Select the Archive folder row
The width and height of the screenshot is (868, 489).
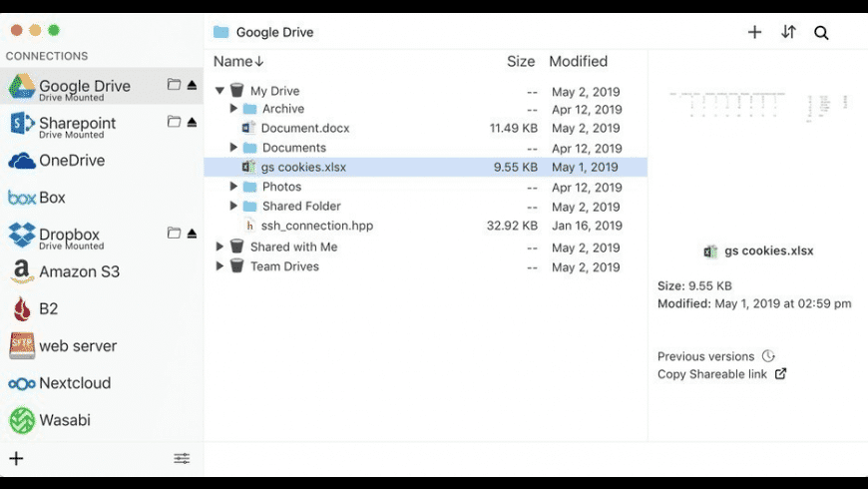coord(426,109)
